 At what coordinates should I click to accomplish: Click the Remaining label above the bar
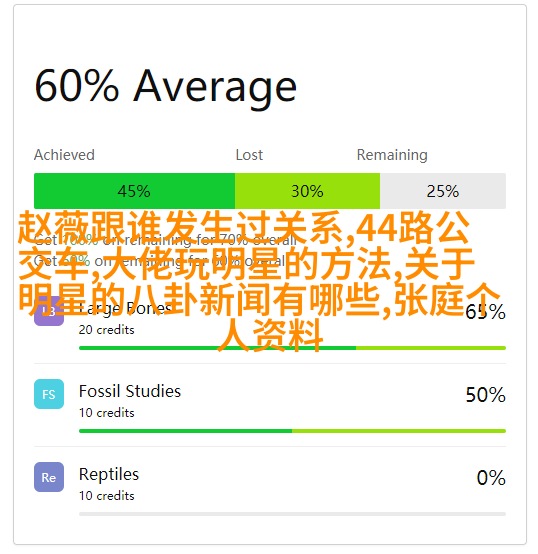(x=392, y=155)
